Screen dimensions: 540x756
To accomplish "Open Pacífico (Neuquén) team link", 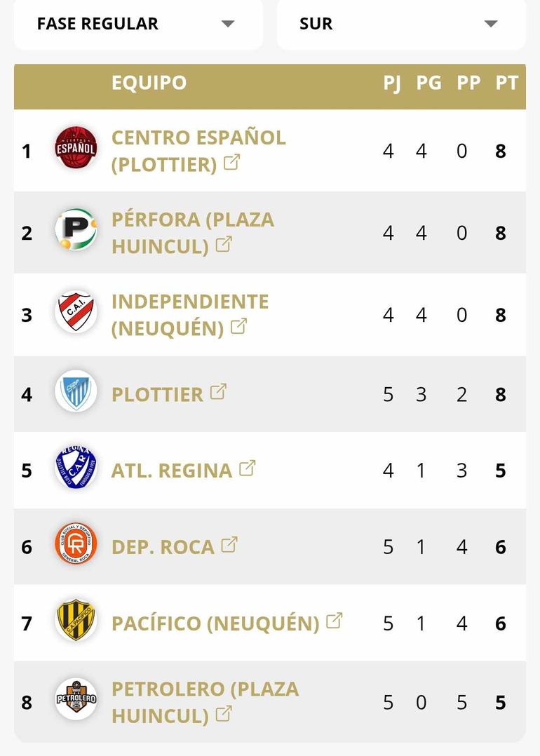I will (x=215, y=623).
